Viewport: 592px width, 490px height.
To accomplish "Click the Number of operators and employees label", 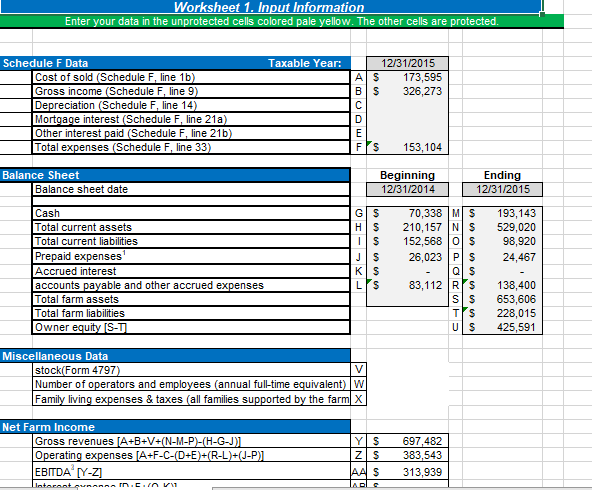I will (x=190, y=384).
